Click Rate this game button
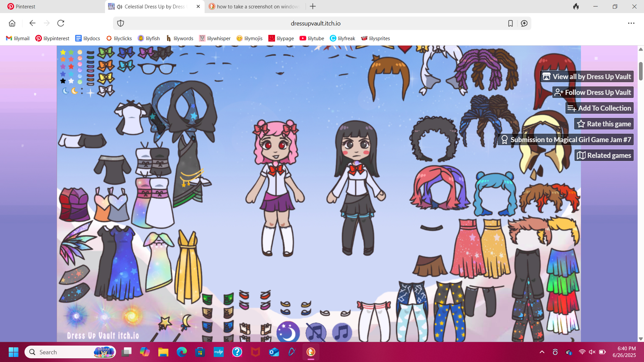The image size is (644, 362). click(604, 124)
